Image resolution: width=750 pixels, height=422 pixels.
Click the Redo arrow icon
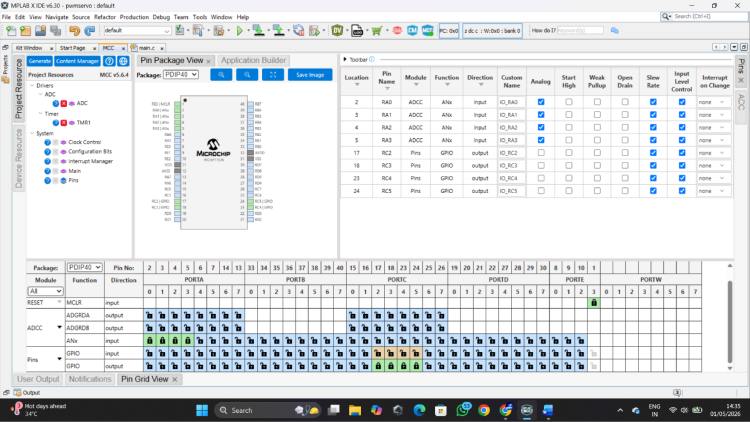pyautogui.click(x=89, y=31)
